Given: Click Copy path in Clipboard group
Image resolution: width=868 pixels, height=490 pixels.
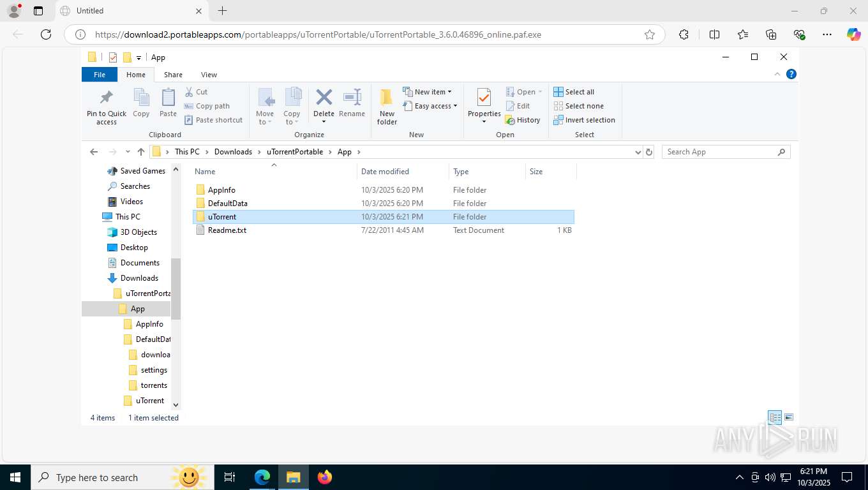Looking at the screenshot, I should 207,106.
